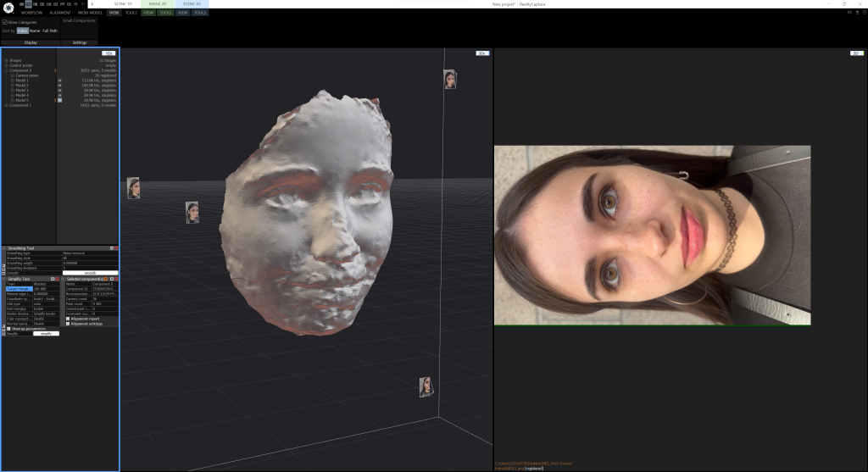Expand the Alignment settings section

(68, 324)
